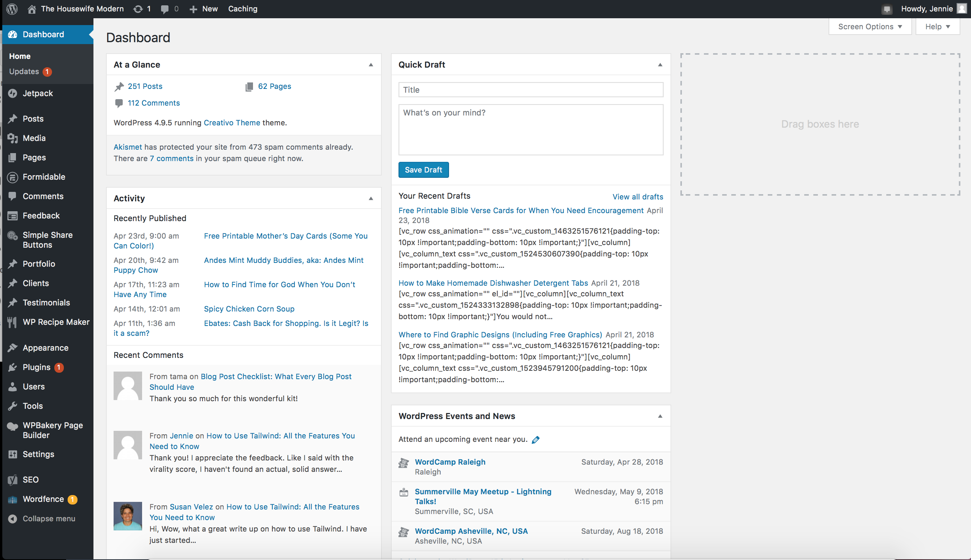Open WordCamp Asheville, NC, USA event link
This screenshot has height=560, width=971.
click(x=471, y=531)
